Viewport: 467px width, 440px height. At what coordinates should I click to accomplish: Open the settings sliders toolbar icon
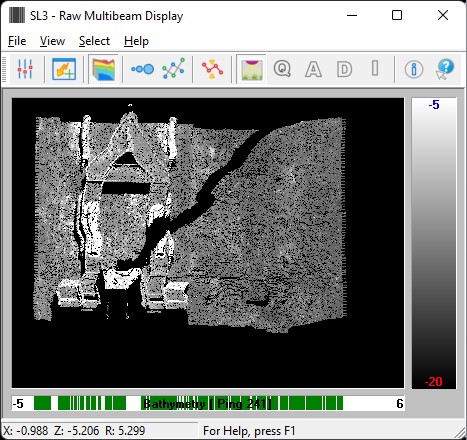click(x=25, y=69)
